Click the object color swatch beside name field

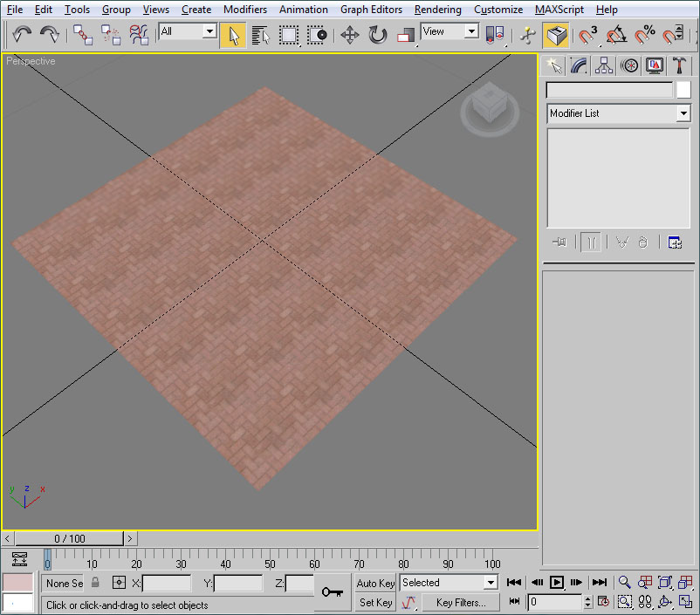[x=683, y=90]
